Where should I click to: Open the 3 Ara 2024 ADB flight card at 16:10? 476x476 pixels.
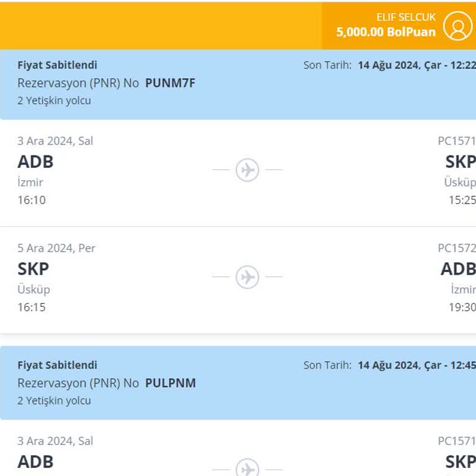pyautogui.click(x=124, y=172)
